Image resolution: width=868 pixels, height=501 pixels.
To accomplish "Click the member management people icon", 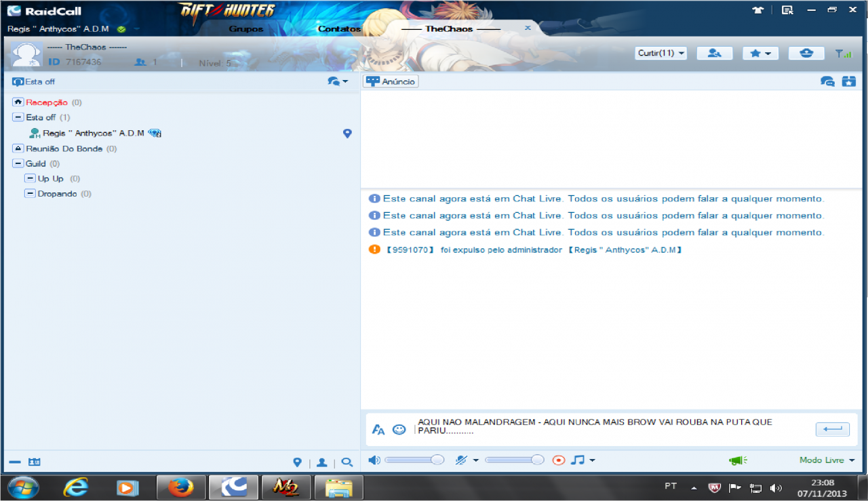I will 714,53.
